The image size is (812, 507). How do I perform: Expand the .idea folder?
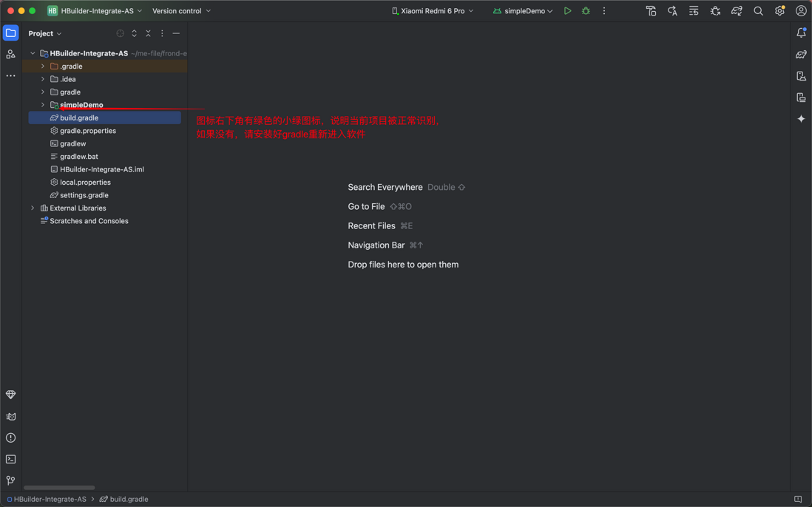[43, 79]
